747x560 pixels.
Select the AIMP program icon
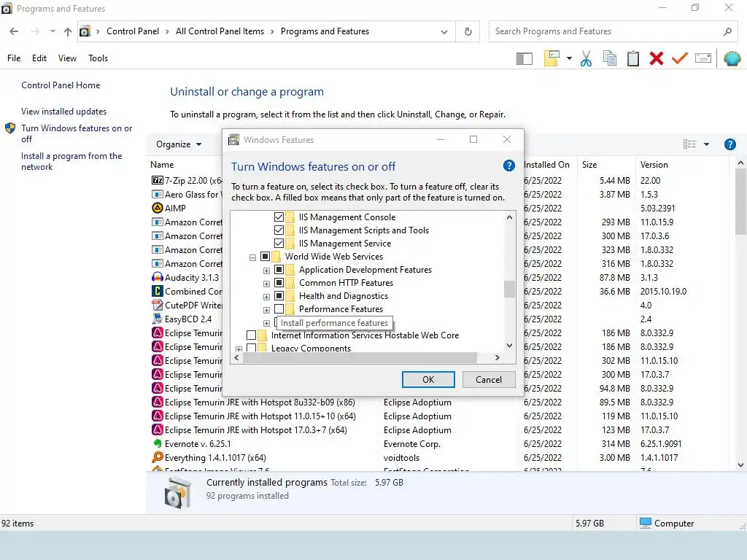pos(158,208)
